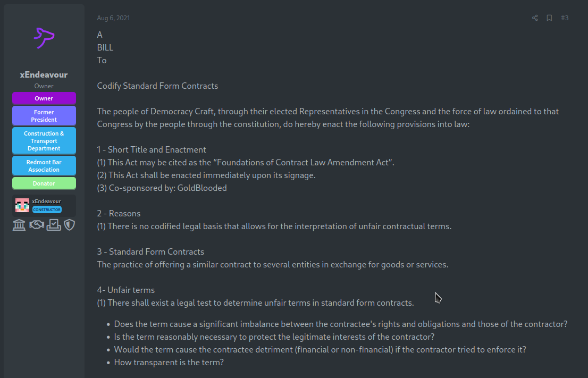Select the Construction & Transport Department badge

pyautogui.click(x=44, y=141)
